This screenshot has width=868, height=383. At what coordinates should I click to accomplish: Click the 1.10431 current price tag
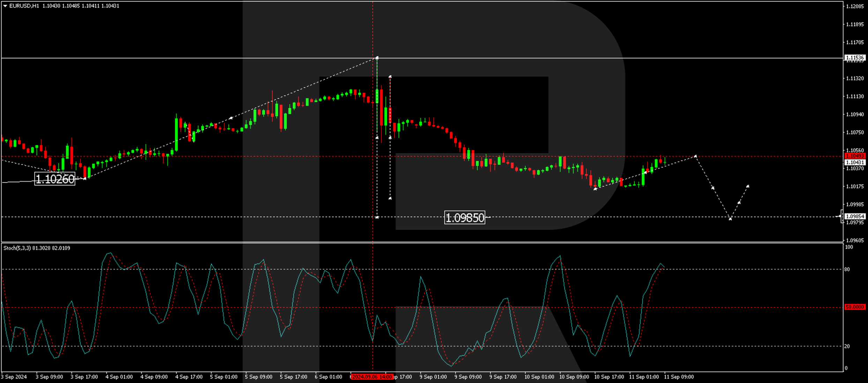point(855,162)
